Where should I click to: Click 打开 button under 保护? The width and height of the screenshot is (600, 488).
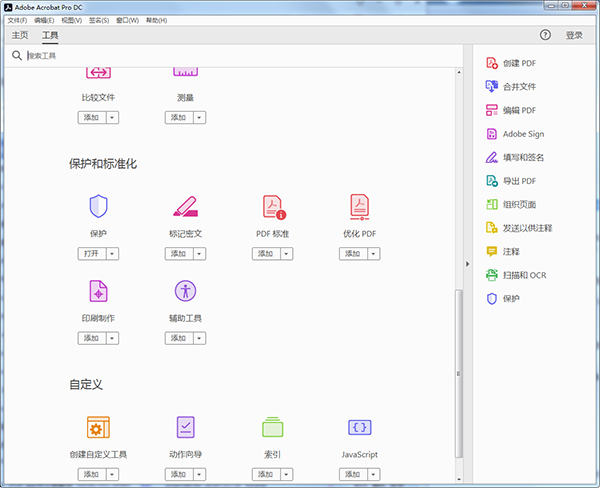tap(92, 254)
